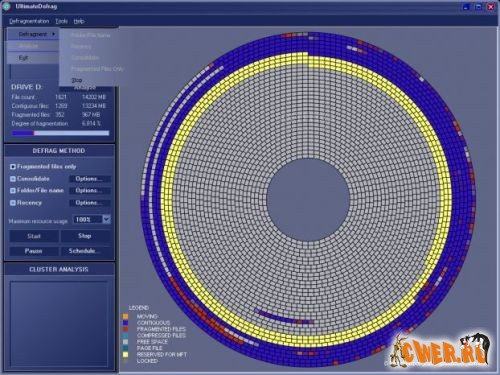
Task: Open the Schedule dialog
Action: pyautogui.click(x=85, y=251)
